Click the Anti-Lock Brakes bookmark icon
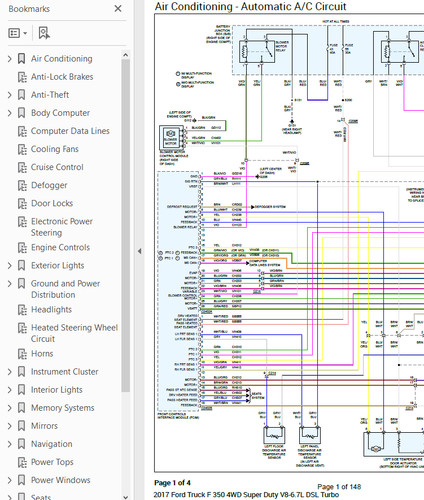Image resolution: width=424 pixels, height=500 pixels. point(22,77)
